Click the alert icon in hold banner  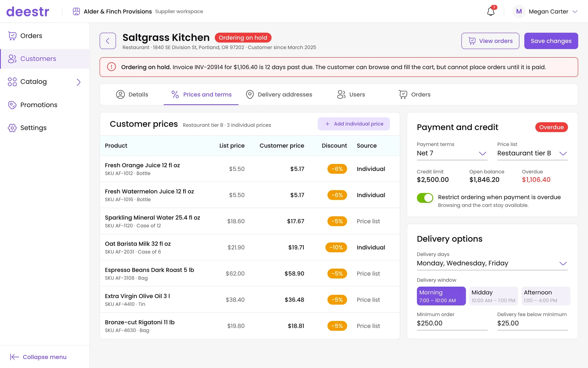(x=111, y=67)
